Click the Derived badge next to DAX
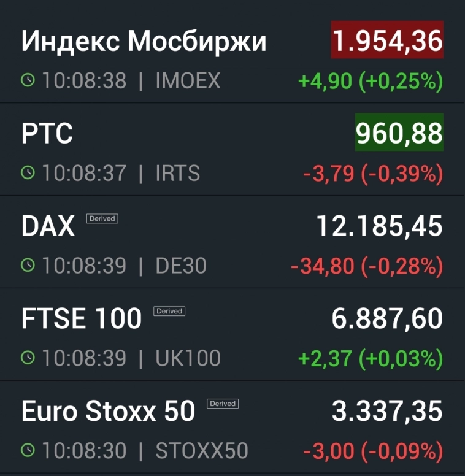Viewport: 465px width, 476px height. point(102,218)
